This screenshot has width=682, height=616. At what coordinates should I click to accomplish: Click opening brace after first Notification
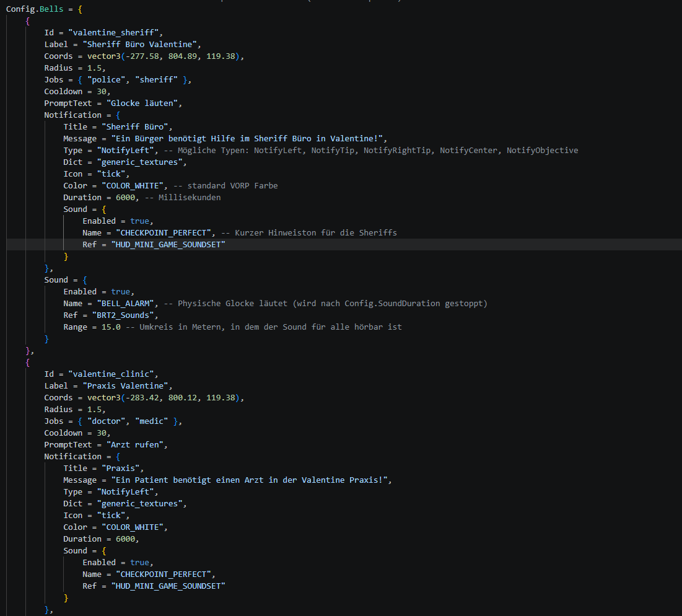coord(118,115)
